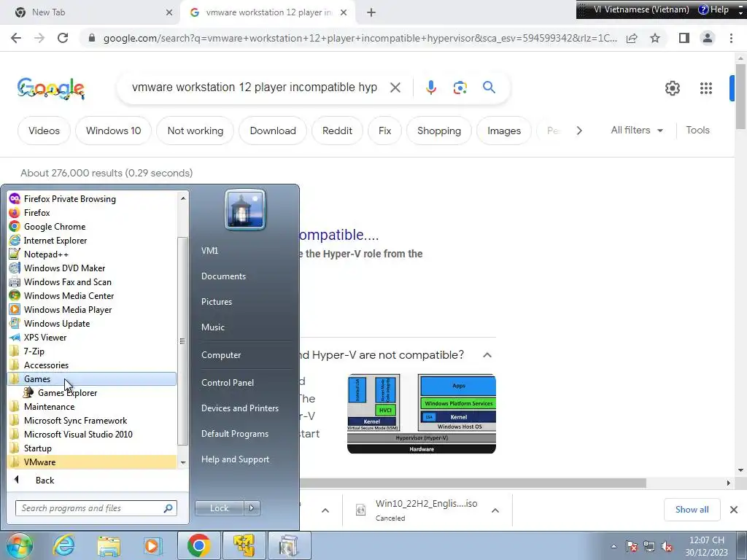Open Help and Support link
The image size is (747, 560).
pyautogui.click(x=235, y=459)
